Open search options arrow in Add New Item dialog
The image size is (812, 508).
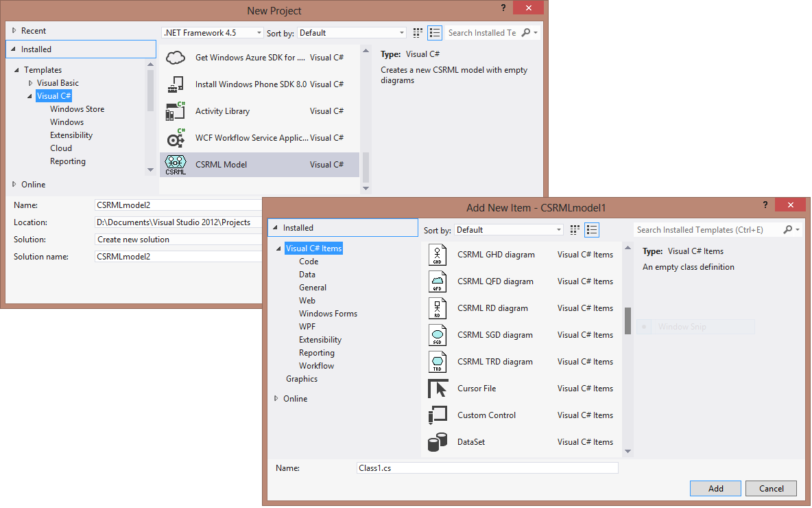798,230
